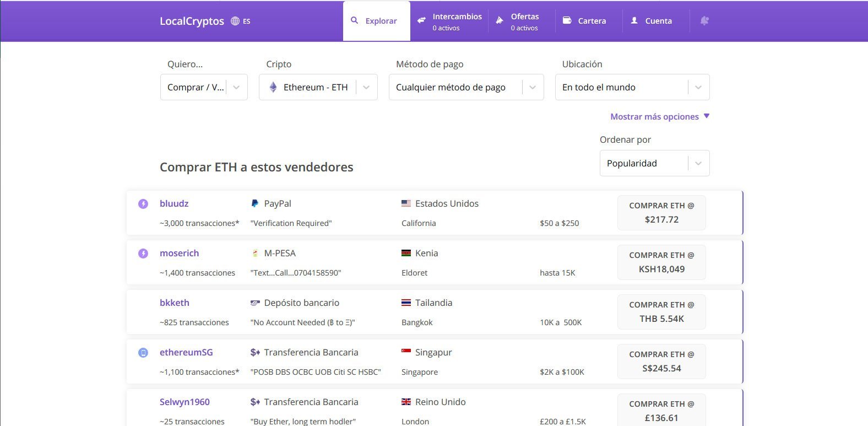This screenshot has height=426, width=868.
Task: Open seller bkketh profile
Action: [x=175, y=303]
